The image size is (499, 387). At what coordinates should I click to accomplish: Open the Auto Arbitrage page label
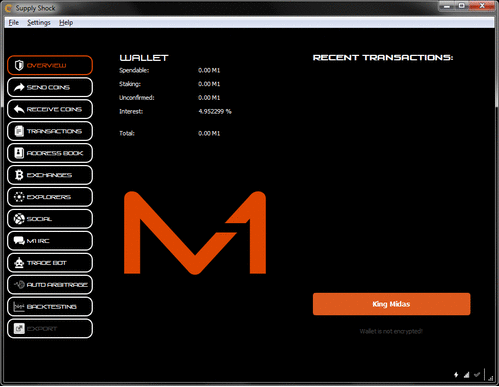click(57, 285)
